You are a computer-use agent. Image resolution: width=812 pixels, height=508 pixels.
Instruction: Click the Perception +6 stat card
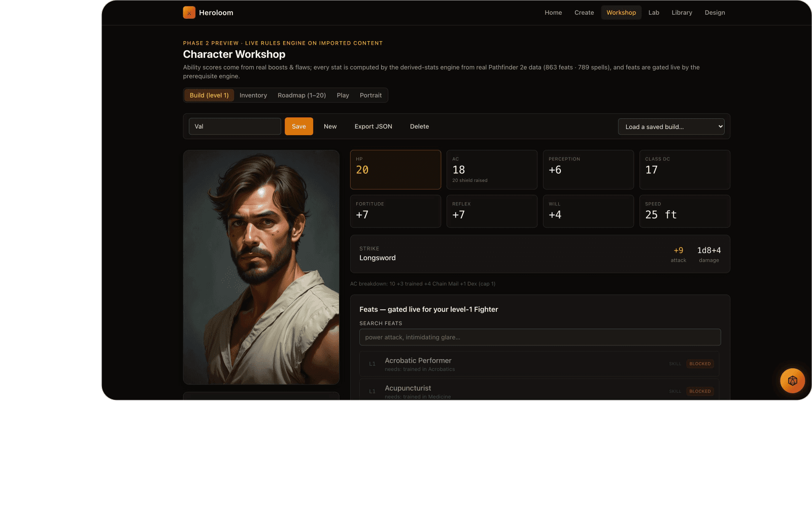[588, 170]
